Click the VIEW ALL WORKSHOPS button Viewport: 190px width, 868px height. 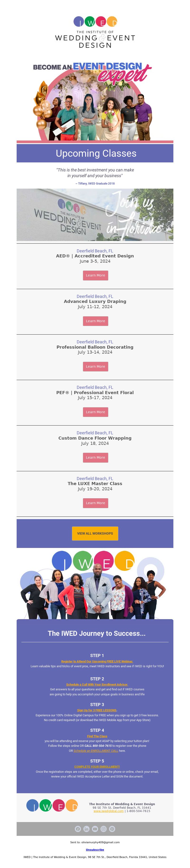95,533
